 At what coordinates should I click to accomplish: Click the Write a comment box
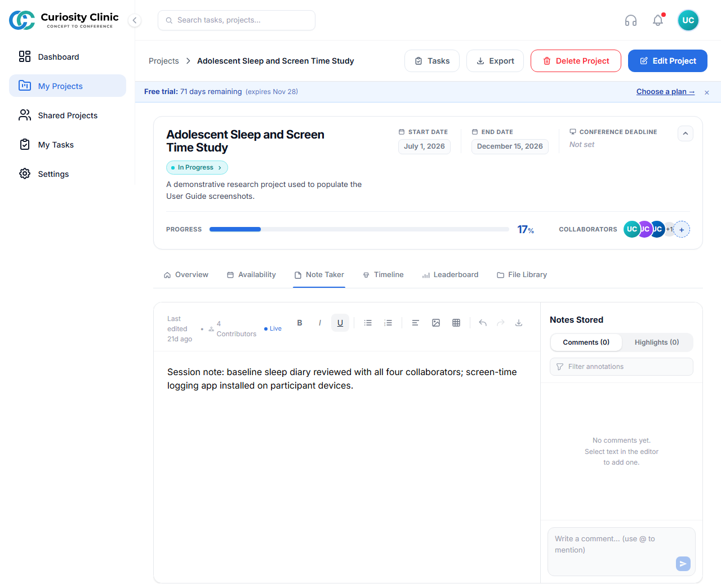(x=621, y=551)
